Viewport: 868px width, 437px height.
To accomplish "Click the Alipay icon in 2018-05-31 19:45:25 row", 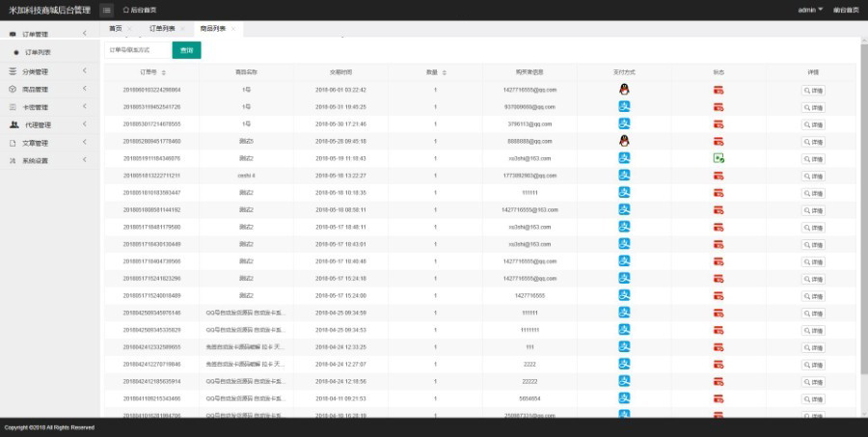I will click(x=624, y=106).
